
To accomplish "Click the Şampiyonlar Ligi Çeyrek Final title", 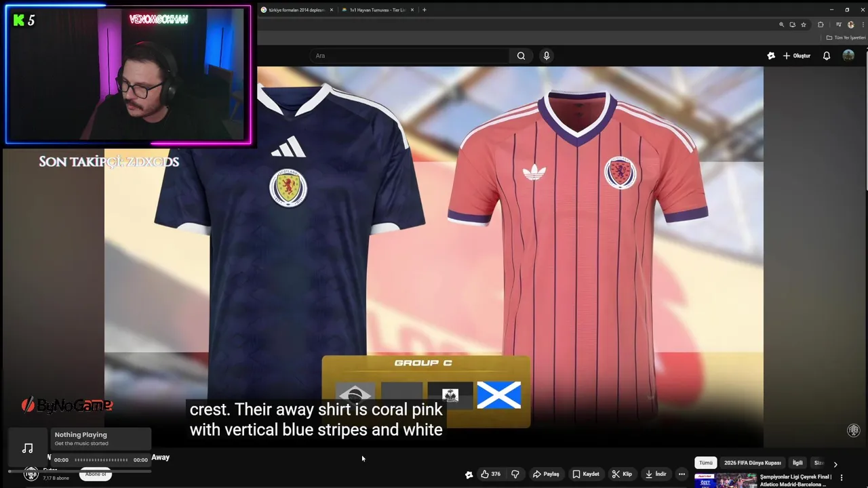I will pyautogui.click(x=795, y=481).
